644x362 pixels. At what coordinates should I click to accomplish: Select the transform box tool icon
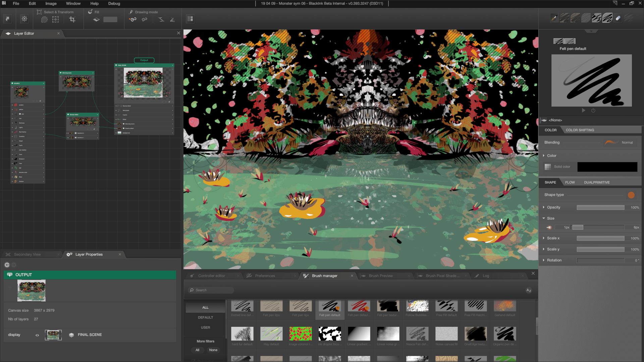[56, 19]
